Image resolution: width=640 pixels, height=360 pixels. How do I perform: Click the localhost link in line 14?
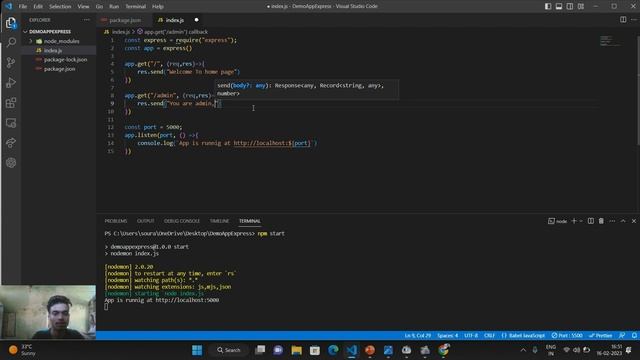tap(272, 143)
